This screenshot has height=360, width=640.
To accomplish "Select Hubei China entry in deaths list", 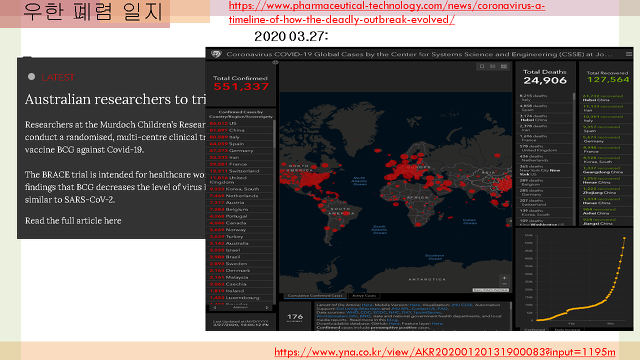I will [545, 118].
